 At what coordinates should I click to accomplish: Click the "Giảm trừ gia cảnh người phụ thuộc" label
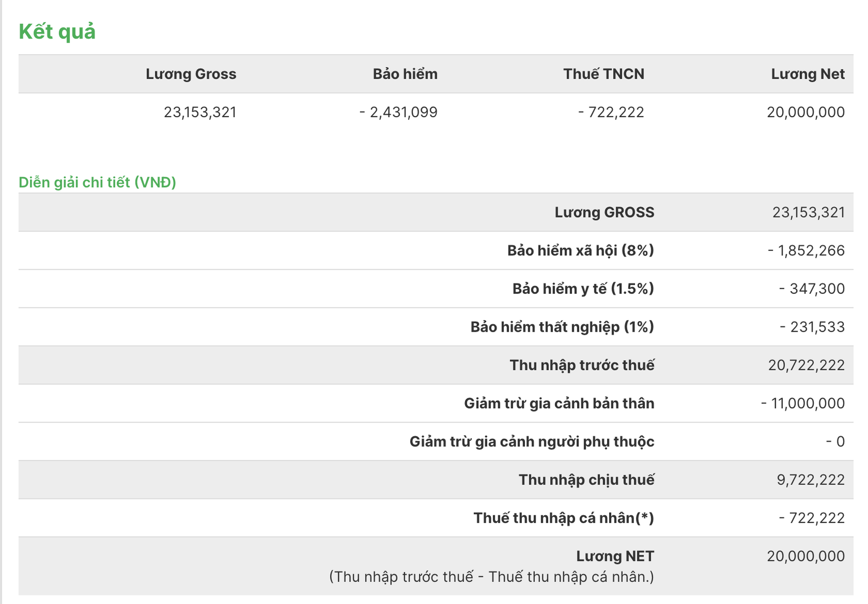coord(532,442)
